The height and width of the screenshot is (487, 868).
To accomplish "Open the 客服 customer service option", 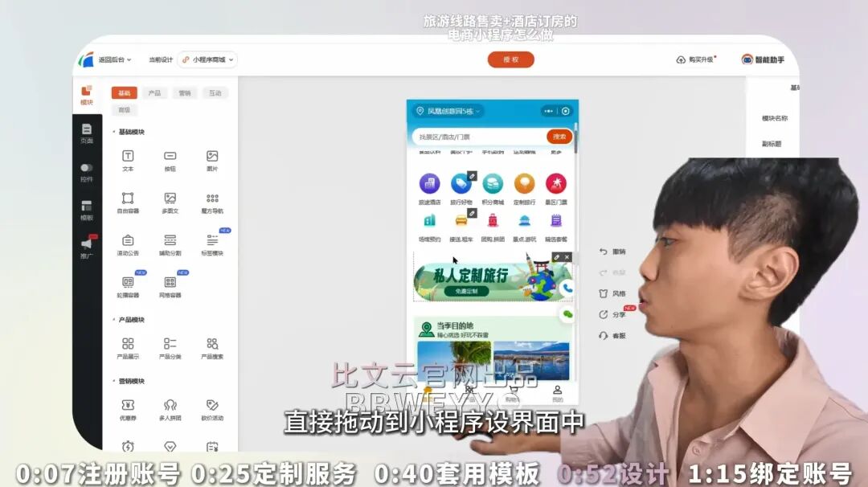I will pyautogui.click(x=612, y=336).
